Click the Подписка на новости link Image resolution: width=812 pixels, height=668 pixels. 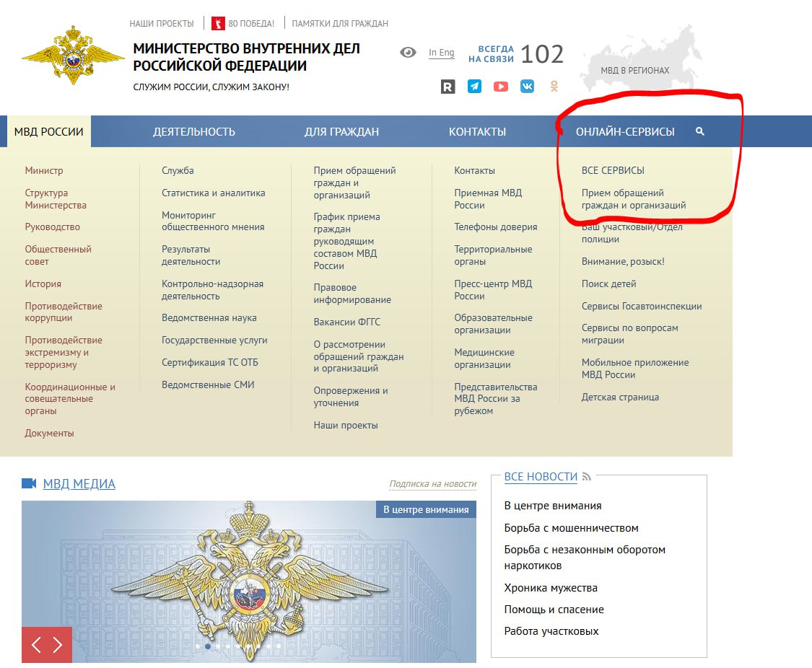click(x=432, y=484)
